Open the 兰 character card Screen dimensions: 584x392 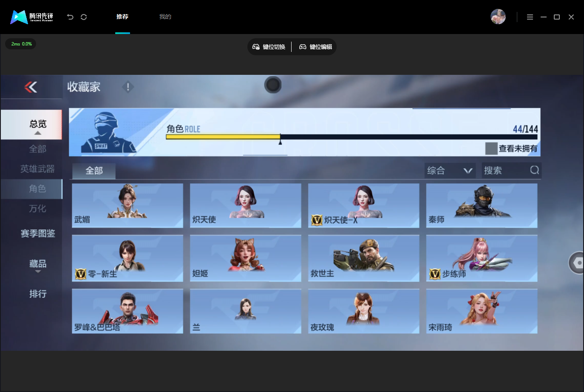pos(246,311)
